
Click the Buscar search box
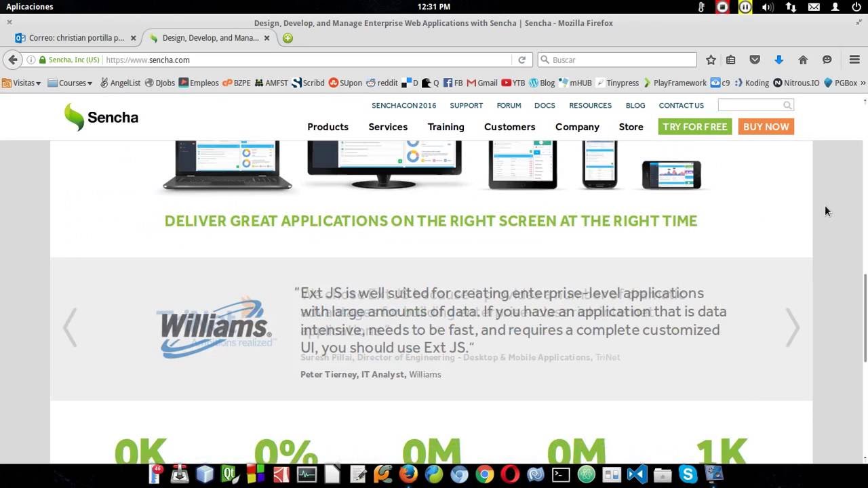[617, 60]
